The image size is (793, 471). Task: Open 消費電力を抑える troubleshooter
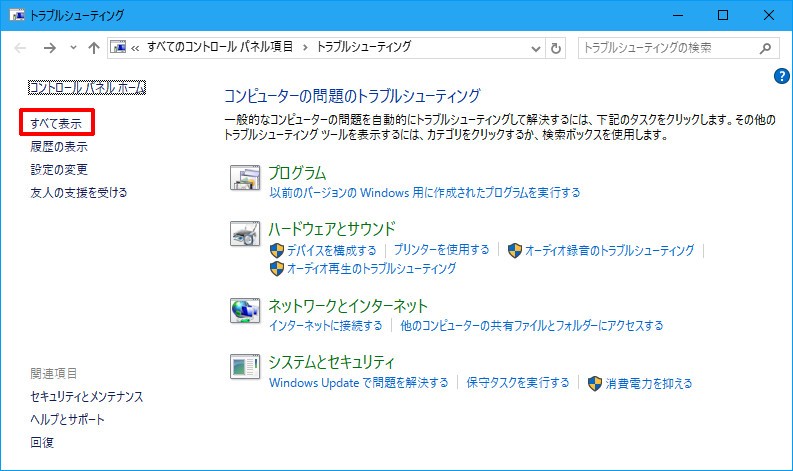pos(649,383)
